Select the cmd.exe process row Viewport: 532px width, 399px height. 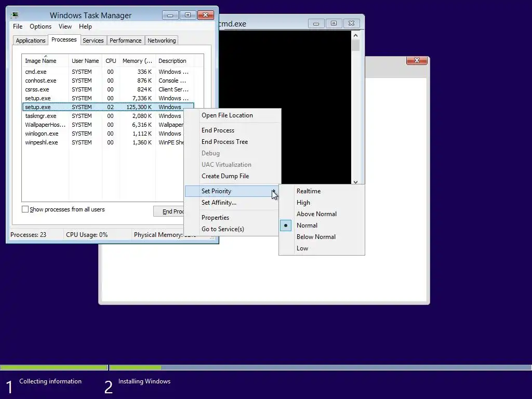pyautogui.click(x=108, y=72)
